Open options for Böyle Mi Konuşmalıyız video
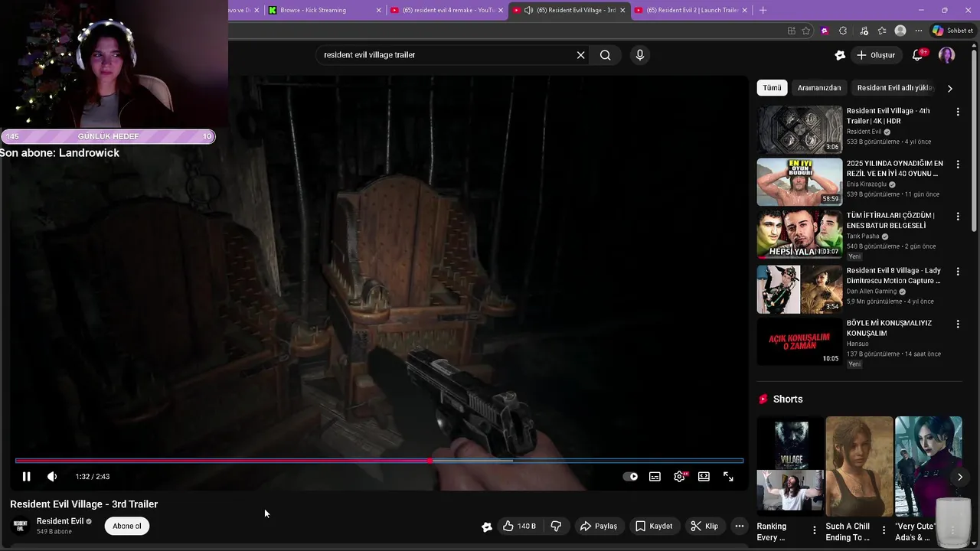This screenshot has width=980, height=551. 958,324
